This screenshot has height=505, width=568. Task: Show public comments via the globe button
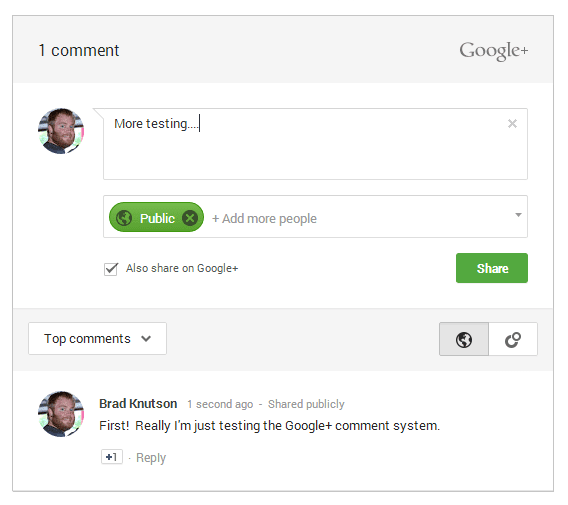[x=464, y=339]
